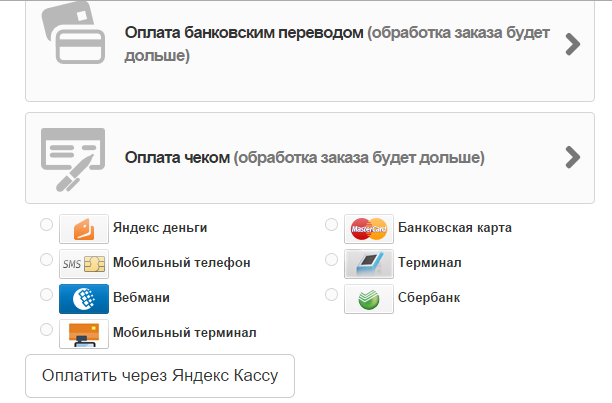Click the cheque payment pen icon
Screen dimensions: 612x403
(72, 157)
